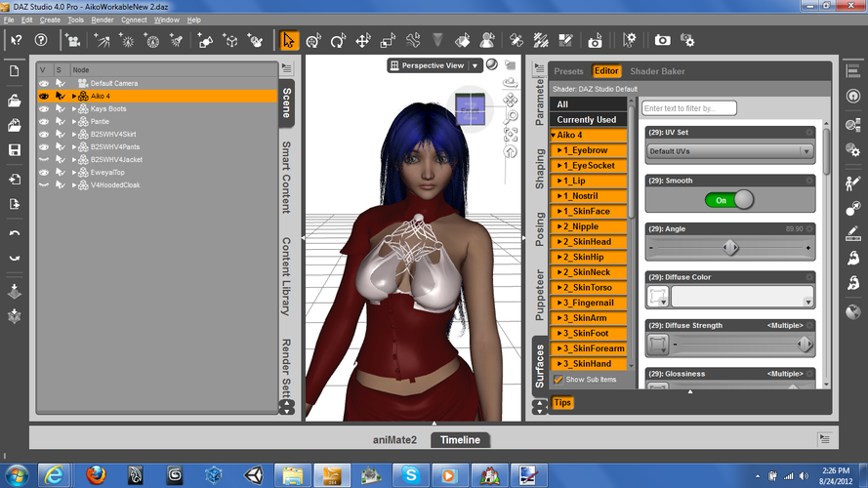The height and width of the screenshot is (488, 868).
Task: Open the Diffuse Color options dropdown arrow
Action: coord(808,303)
